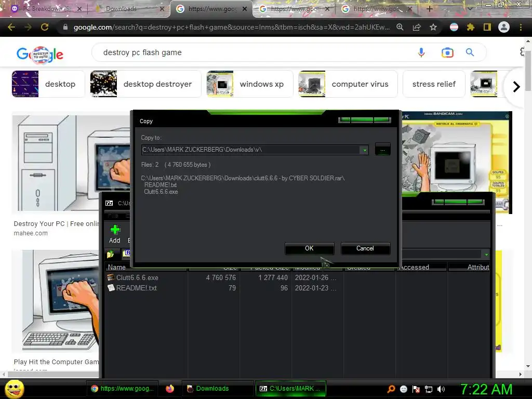
Task: Switch to the fifth tab, a Google tab
Action: pyautogui.click(x=376, y=9)
